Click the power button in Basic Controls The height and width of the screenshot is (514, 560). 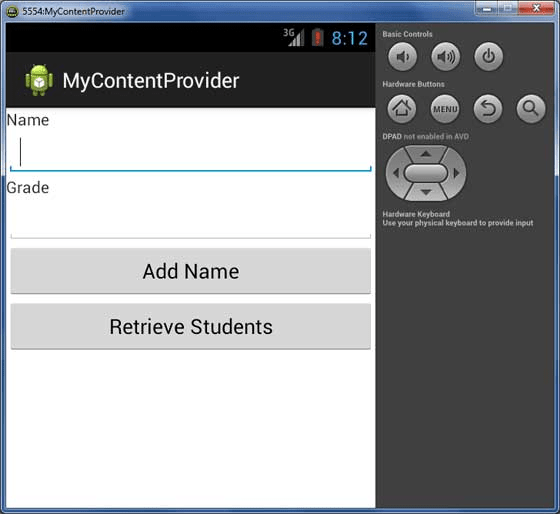(x=489, y=56)
